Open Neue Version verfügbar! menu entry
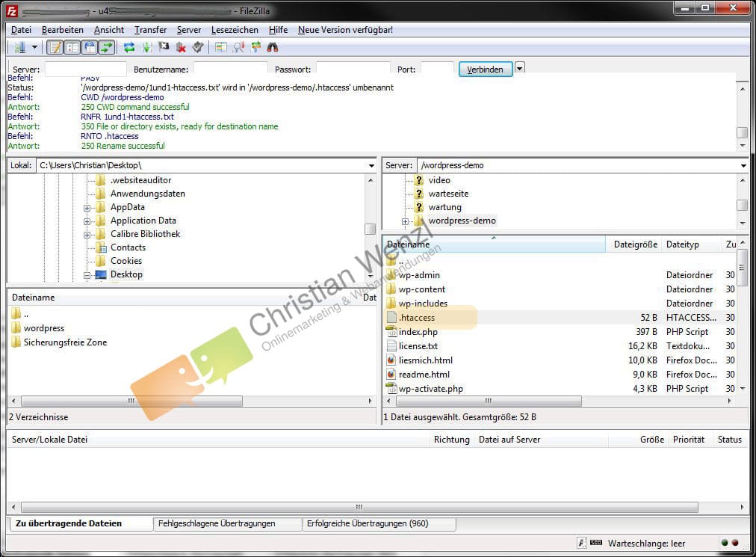 click(x=345, y=30)
